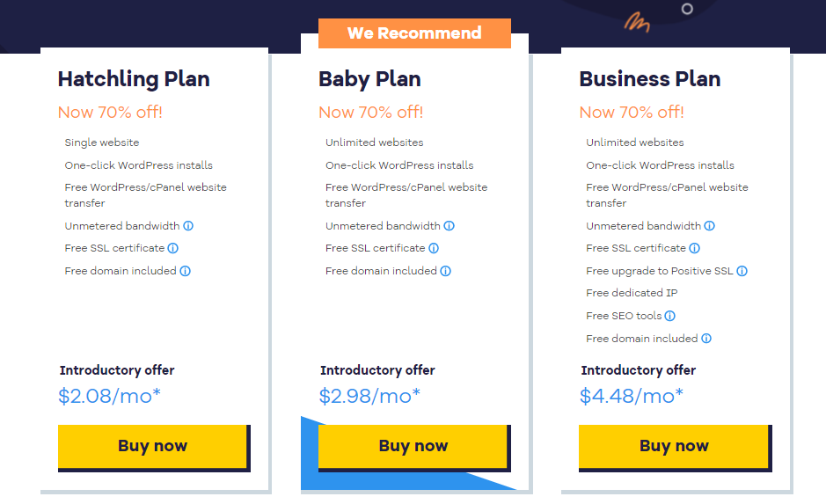The image size is (826, 504).
Task: Select the Business Plan title
Action: tap(649, 79)
